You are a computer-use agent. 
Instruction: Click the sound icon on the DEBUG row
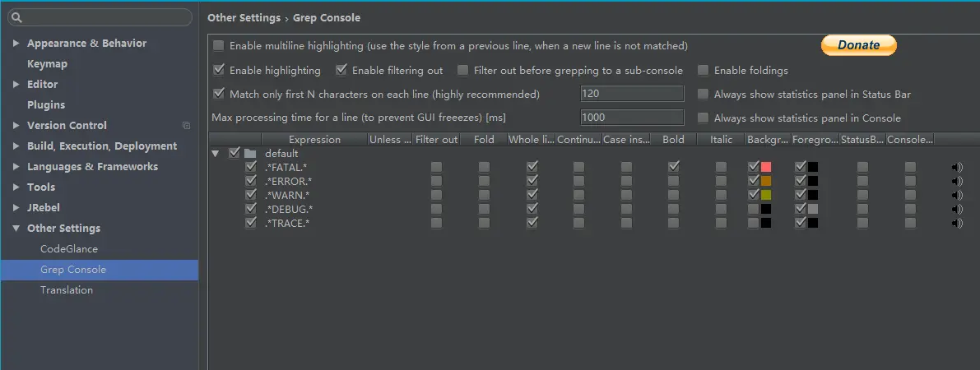[957, 209]
